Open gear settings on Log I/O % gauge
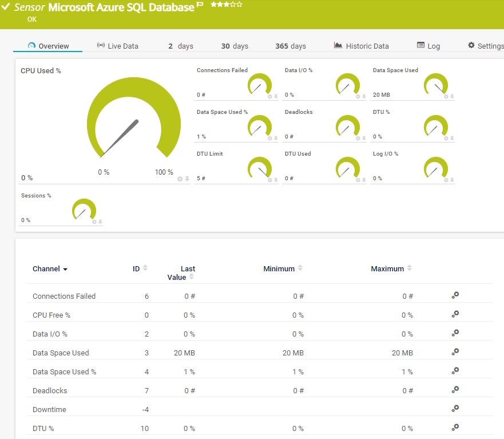 point(446,180)
